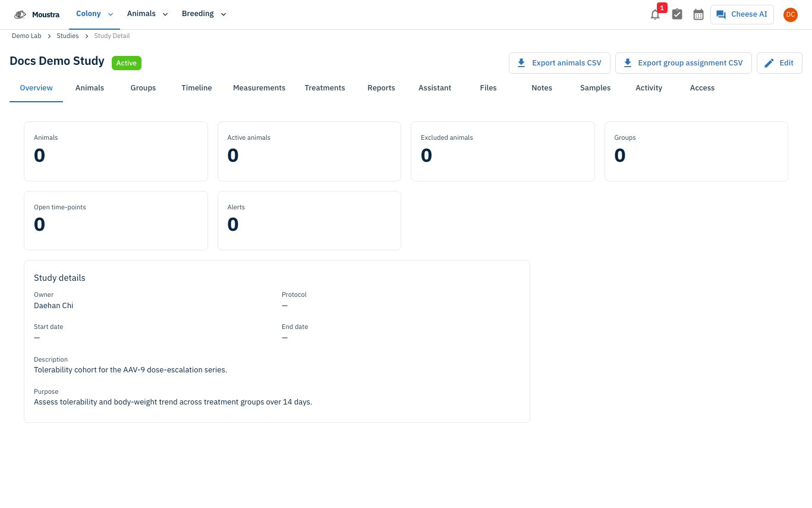Expand the Breeding dropdown menu
Image resolution: width=812 pixels, height=508 pixels.
[204, 14]
